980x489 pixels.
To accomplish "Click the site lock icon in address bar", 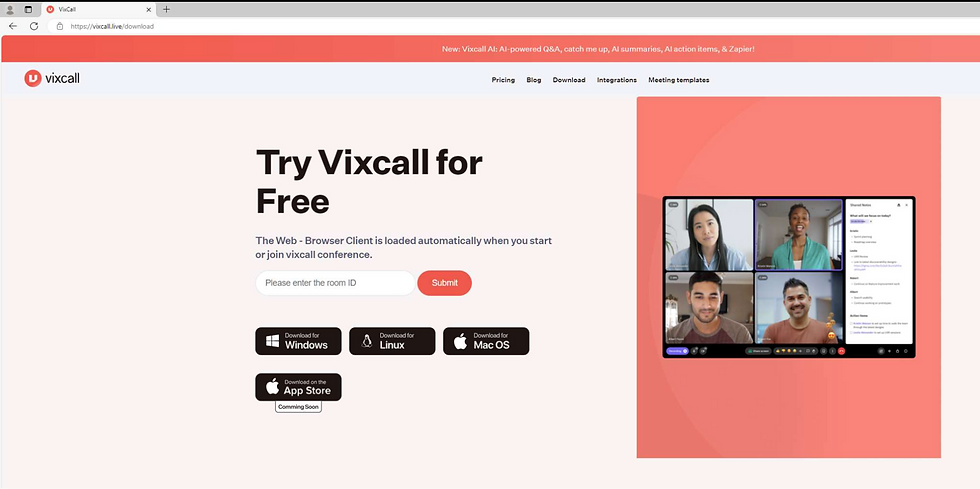I will [60, 26].
